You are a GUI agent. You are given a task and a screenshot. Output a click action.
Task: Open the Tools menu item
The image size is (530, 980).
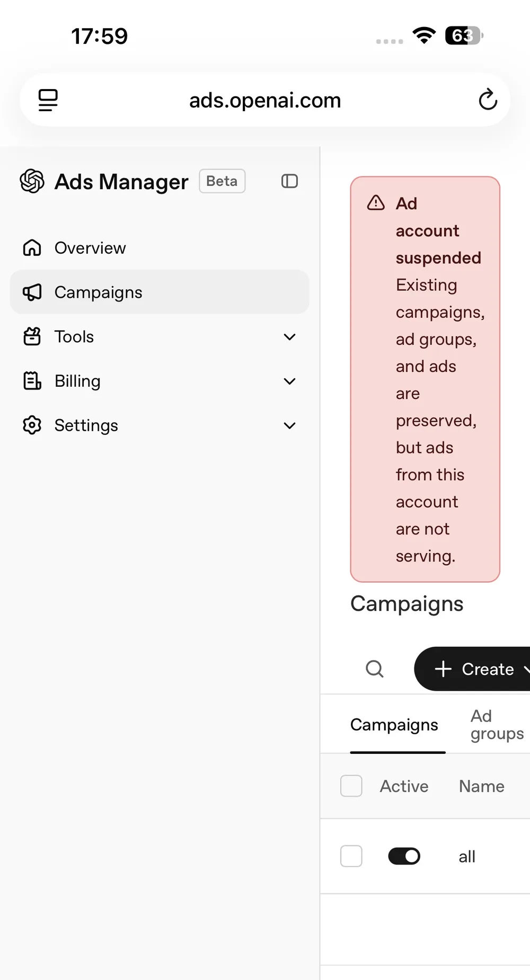[159, 336]
